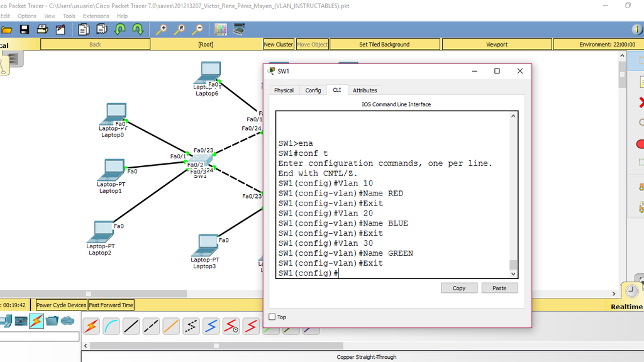The height and width of the screenshot is (362, 644).
Task: Click the Redo green arrow
Action: [138, 30]
